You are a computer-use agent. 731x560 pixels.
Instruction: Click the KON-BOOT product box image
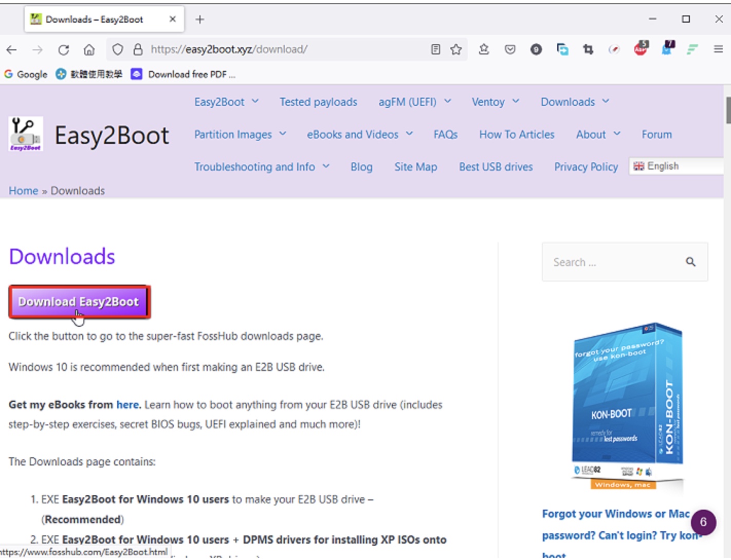click(x=627, y=406)
